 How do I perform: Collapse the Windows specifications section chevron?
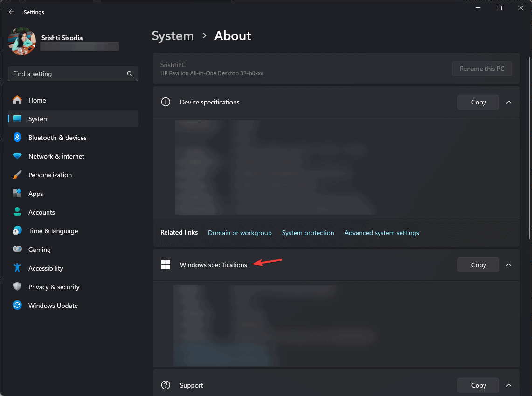(509, 265)
